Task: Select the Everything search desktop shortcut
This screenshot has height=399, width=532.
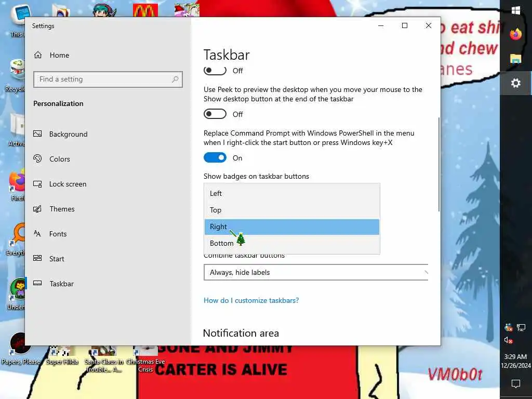Action: pos(16,240)
